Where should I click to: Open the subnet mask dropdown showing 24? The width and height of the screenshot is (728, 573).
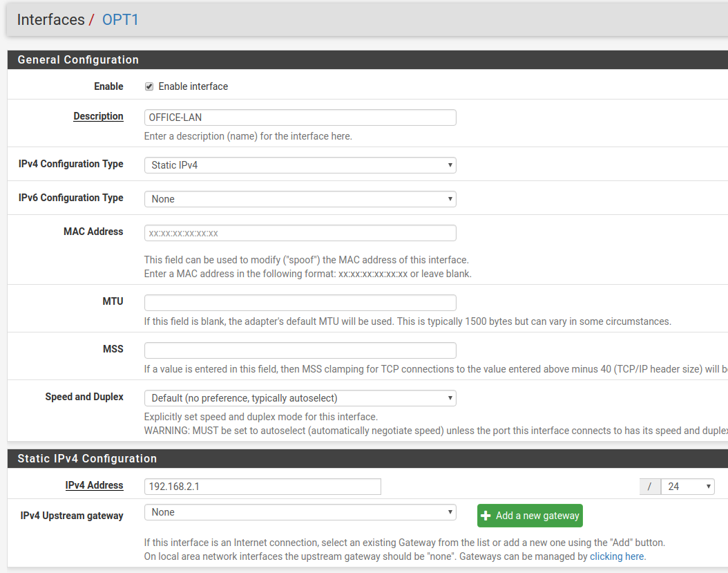pos(687,487)
